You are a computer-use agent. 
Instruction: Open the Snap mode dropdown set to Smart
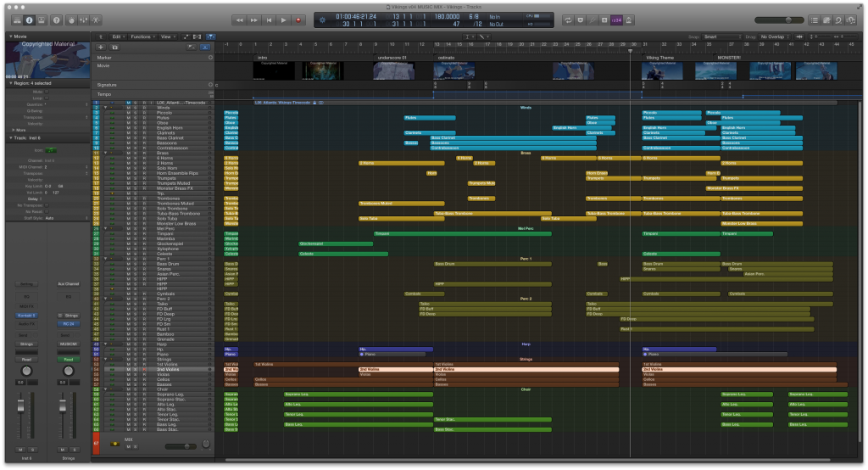[721, 37]
